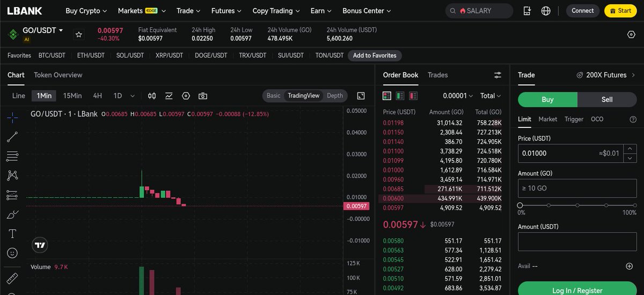Open the app download icon in header

point(527,11)
